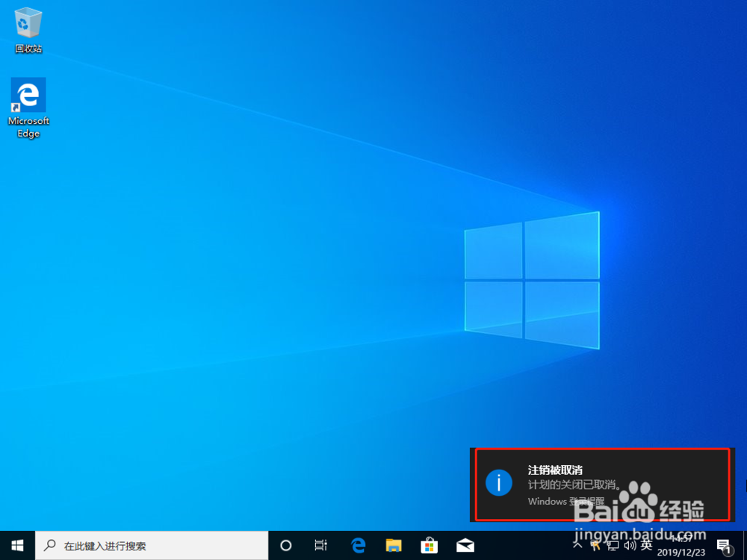Image resolution: width=747 pixels, height=560 pixels.
Task: Open the volume slider flyout
Action: [x=630, y=545]
